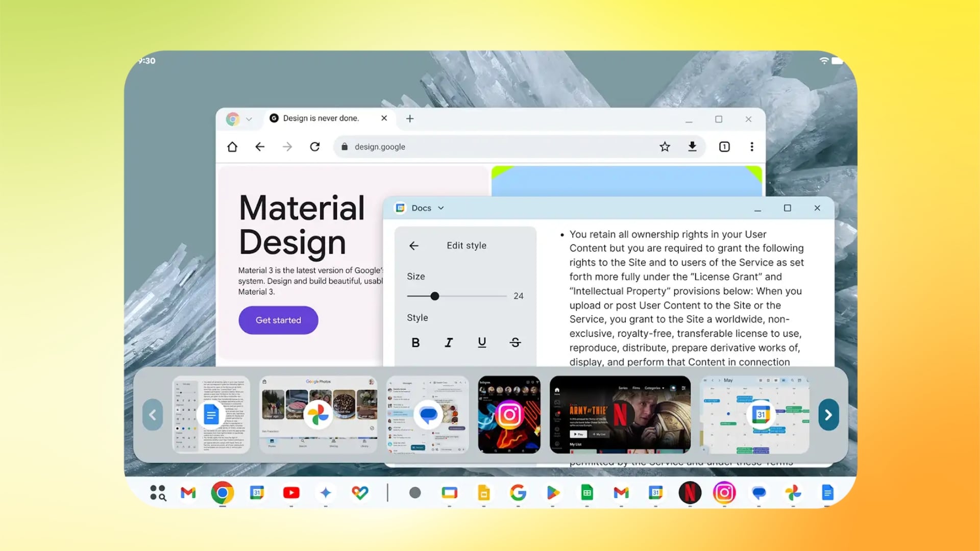Toggle strikethrough style
The width and height of the screenshot is (980, 551).
tap(516, 343)
